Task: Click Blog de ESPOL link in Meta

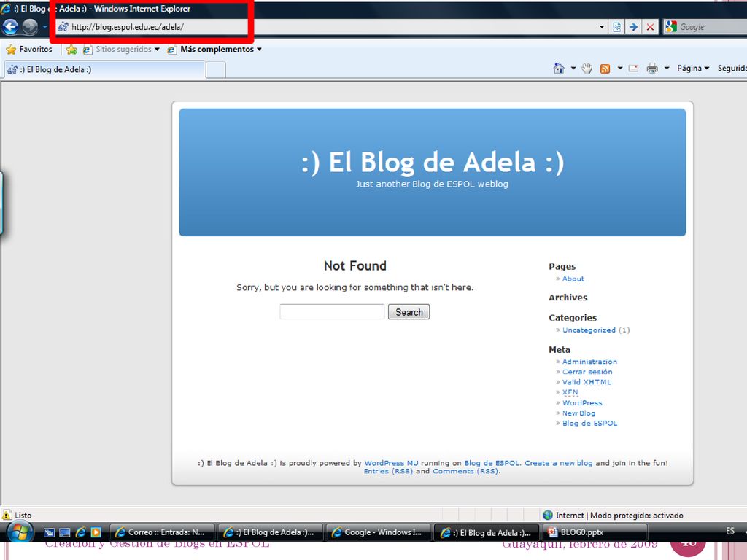Action: coord(589,424)
